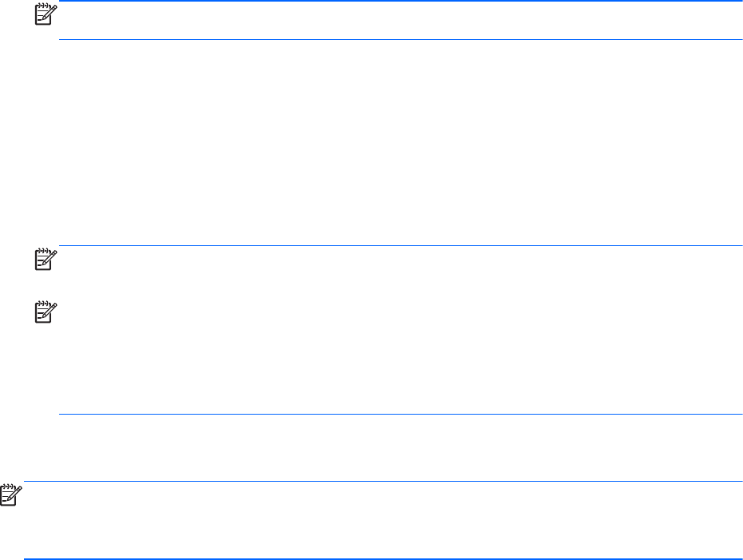Viewport: 743px width, 560px height.
Task: Click the blue rule at the very top
Action: tap(399, 2)
